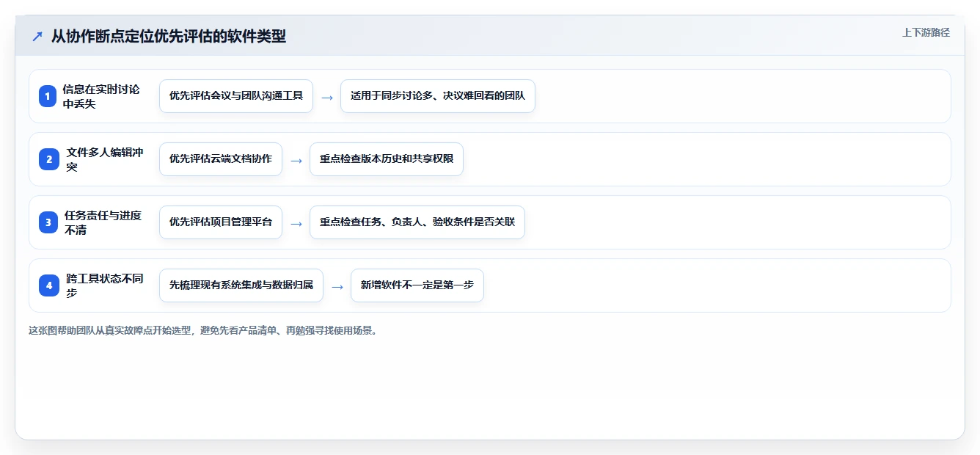Image resolution: width=980 pixels, height=455 pixels.
Task: Click the 优先评估云端文档协作 box
Action: [221, 159]
